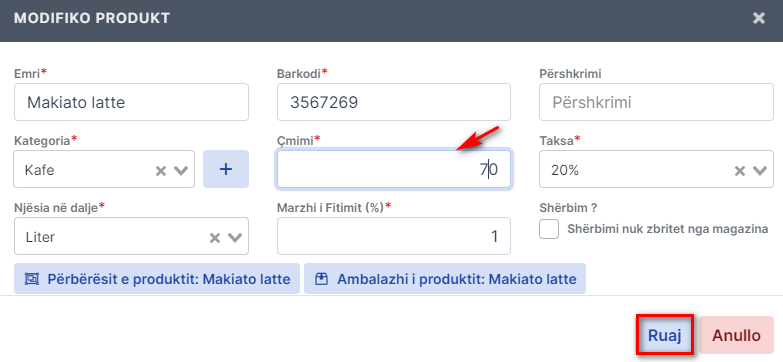Clear the 20% tax selection
783x362 pixels.
(x=740, y=171)
